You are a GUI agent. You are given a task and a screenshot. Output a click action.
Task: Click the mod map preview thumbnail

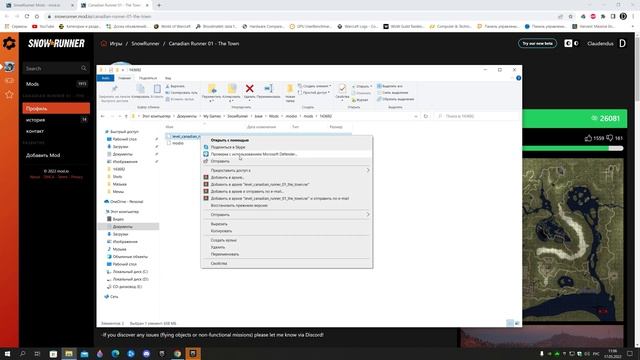pos(573,240)
